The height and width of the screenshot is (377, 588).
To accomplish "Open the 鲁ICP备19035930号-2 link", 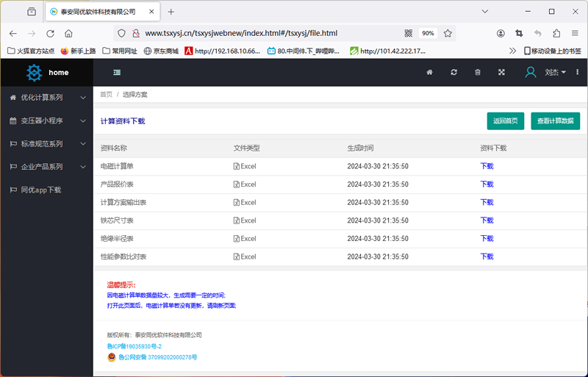I will tap(135, 346).
